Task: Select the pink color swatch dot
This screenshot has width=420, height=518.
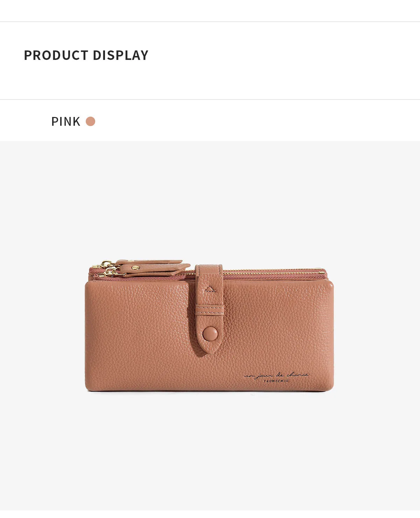Action: click(x=91, y=122)
